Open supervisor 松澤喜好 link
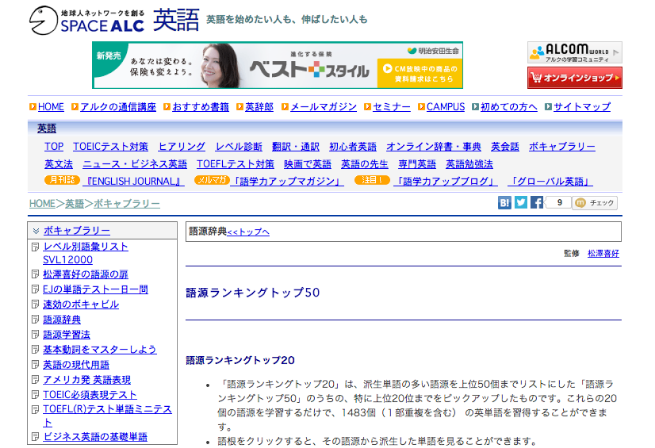Screen dimensions: 655x448 pyautogui.click(x=603, y=254)
